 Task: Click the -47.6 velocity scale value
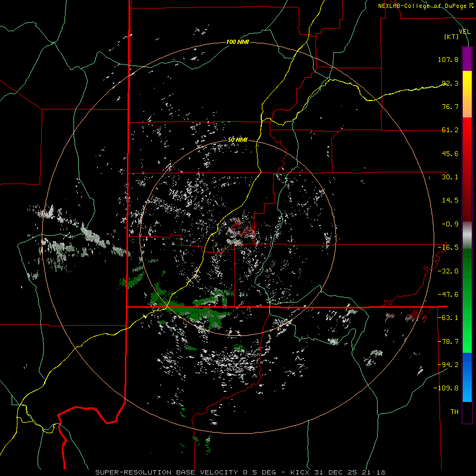[x=448, y=295]
